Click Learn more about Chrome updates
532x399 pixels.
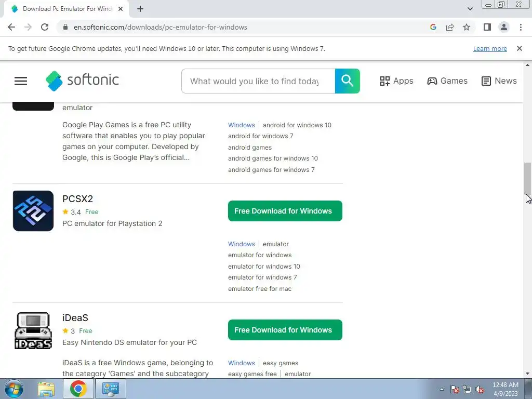(x=490, y=48)
